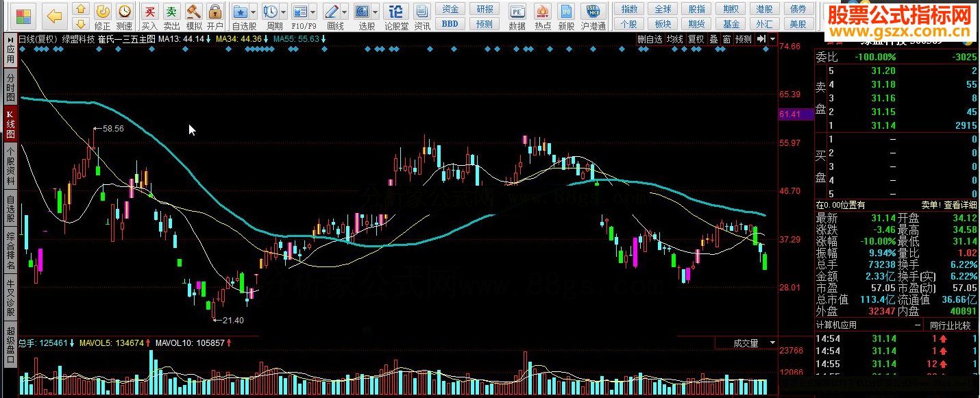Open the chart options dropdown triangle

[x=773, y=39]
